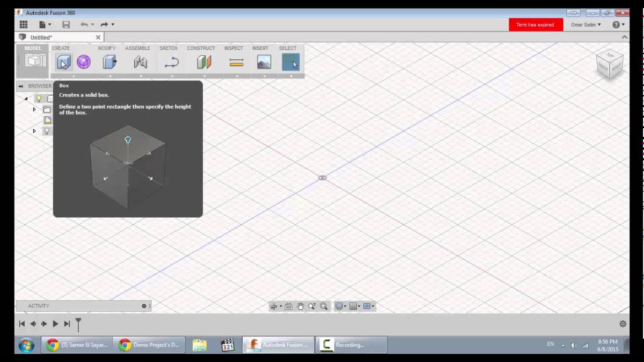Open the taskbar file explorer folder icon
The image size is (644, 362).
[x=200, y=345]
